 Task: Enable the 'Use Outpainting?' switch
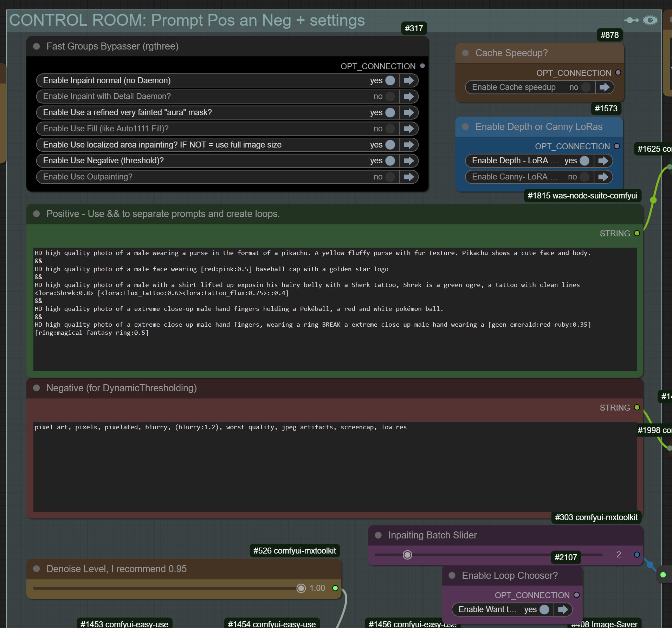[390, 177]
